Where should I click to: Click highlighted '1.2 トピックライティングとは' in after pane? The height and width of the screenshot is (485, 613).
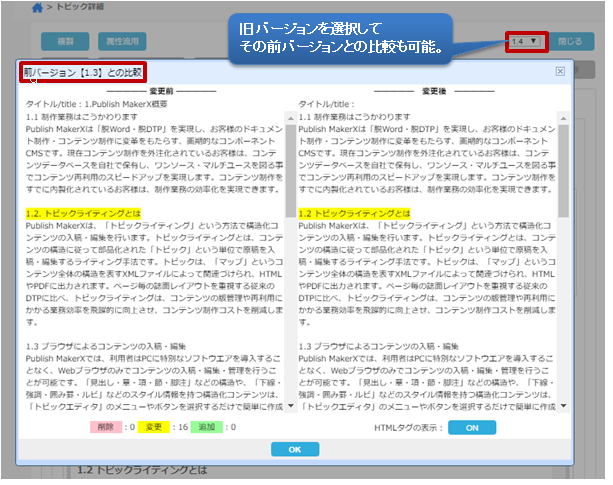pos(355,214)
